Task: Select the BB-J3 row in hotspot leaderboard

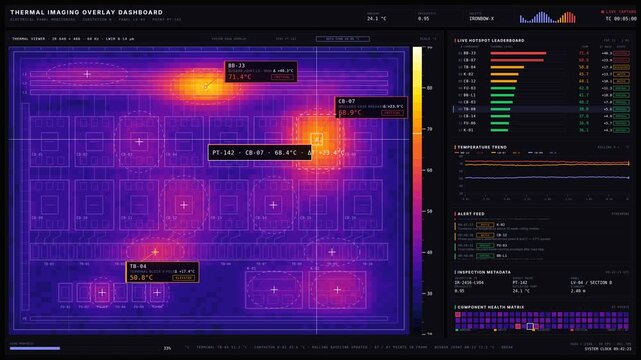Action: pyautogui.click(x=543, y=53)
